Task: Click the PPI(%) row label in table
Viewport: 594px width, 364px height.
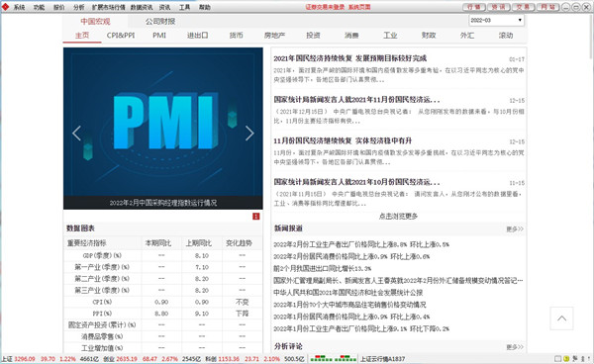Action: tap(102, 314)
